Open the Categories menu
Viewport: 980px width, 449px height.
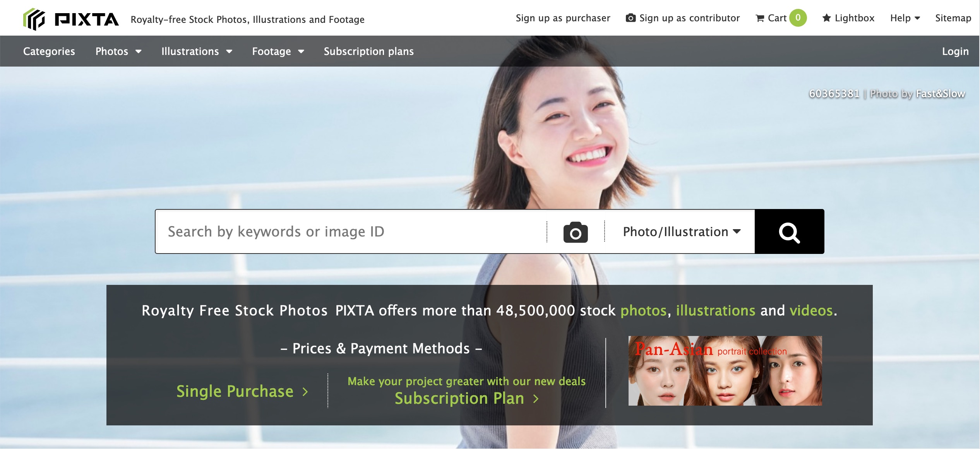(x=49, y=51)
